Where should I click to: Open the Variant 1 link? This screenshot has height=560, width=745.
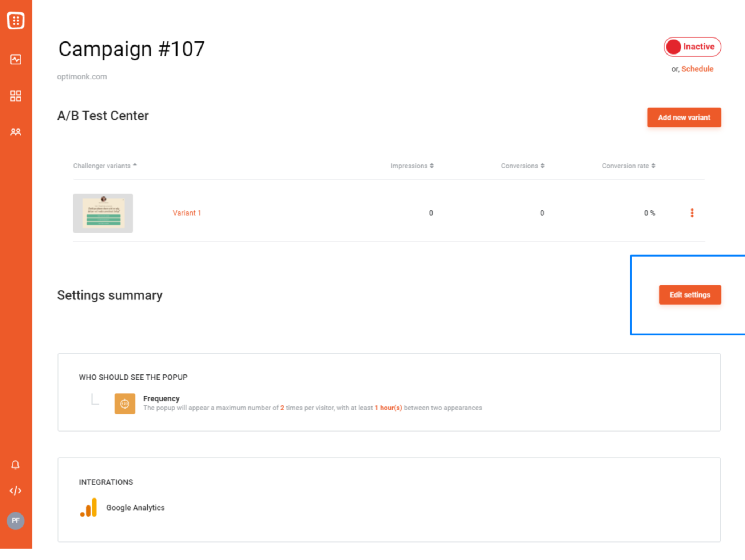click(x=187, y=213)
